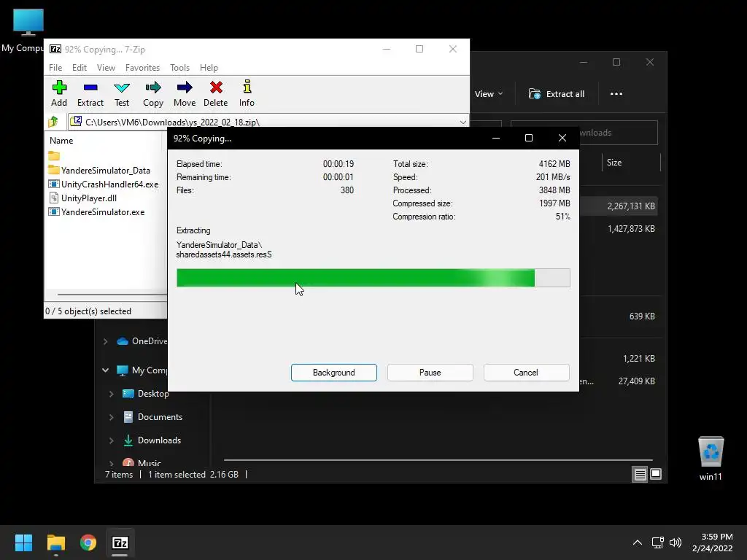Viewport: 747px width, 560px height.
Task: Click the Test toolbar icon in 7-Zip
Action: 122,93
